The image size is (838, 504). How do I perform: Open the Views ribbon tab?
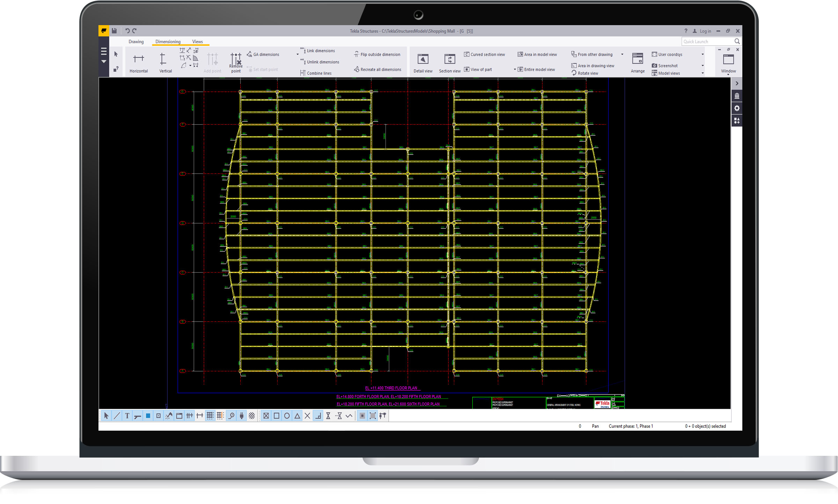197,42
